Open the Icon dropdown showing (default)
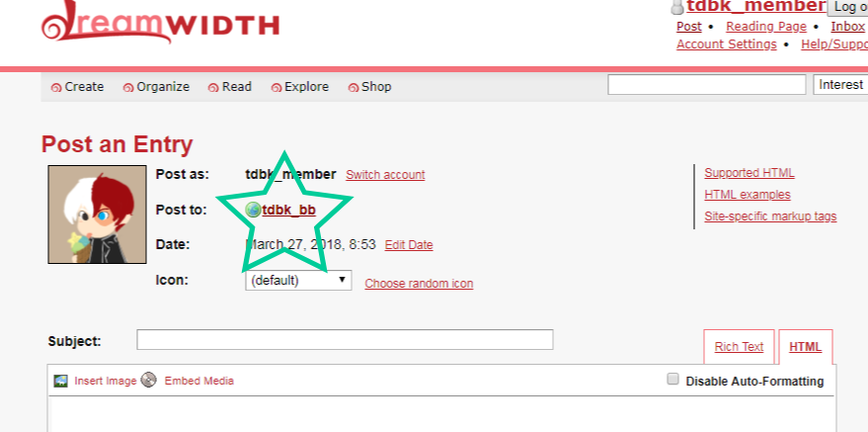The image size is (868, 432). pyautogui.click(x=298, y=280)
